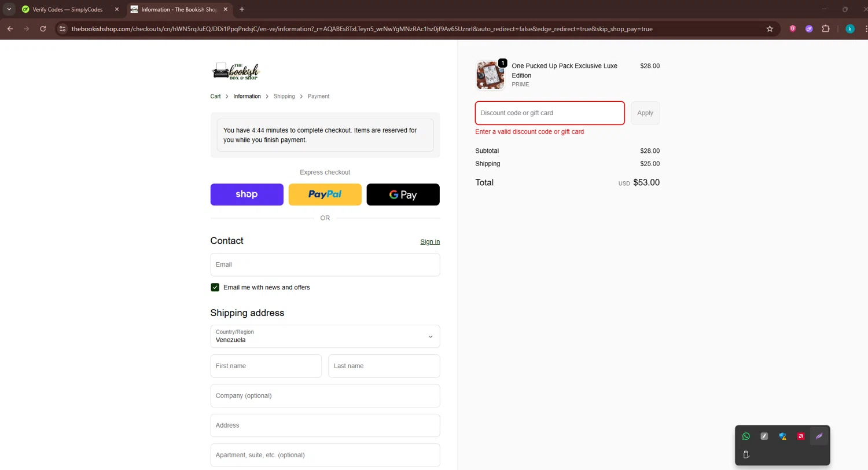868x470 pixels.
Task: Pay with G Pay express button
Action: click(403, 194)
